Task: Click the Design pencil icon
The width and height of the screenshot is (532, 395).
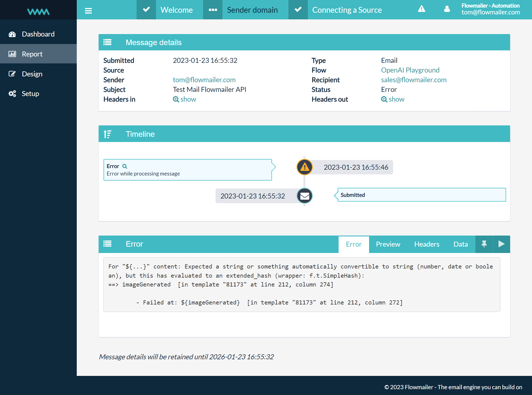Action: [x=12, y=74]
